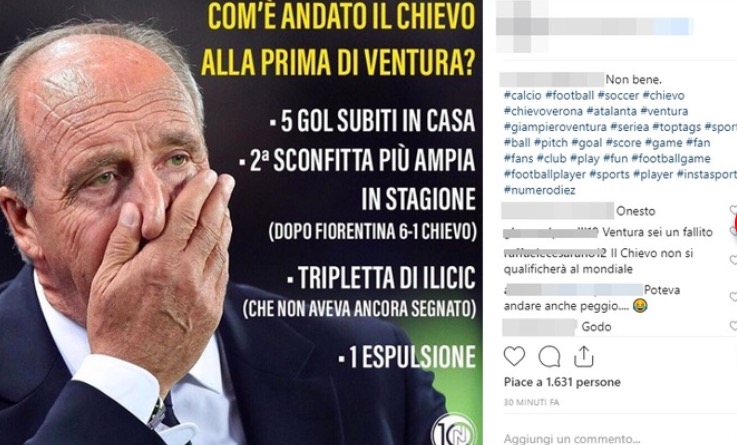This screenshot has width=737, height=445.
Task: Open the #giampieroventura hashtag
Action: click(x=555, y=127)
